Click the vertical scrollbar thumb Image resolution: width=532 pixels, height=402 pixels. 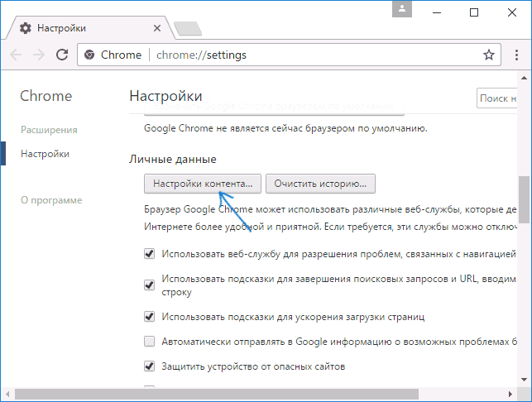pos(525,199)
